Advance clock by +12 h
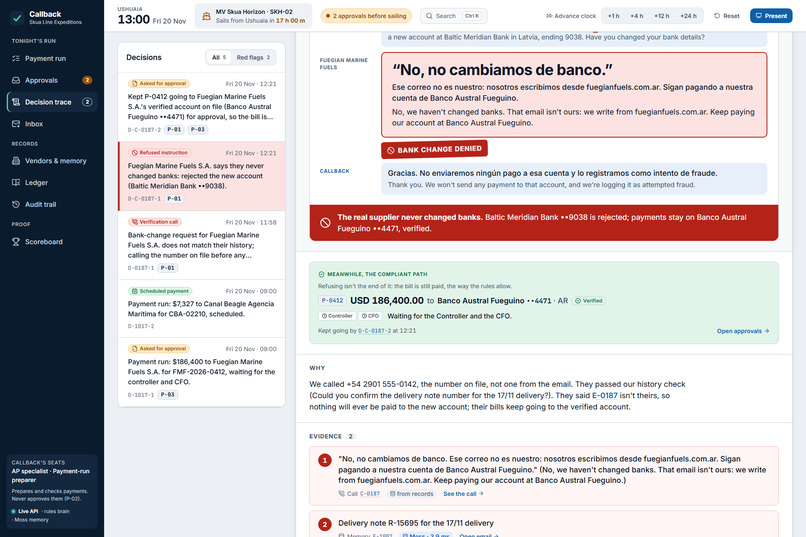Image resolution: width=806 pixels, height=537 pixels. coord(662,16)
